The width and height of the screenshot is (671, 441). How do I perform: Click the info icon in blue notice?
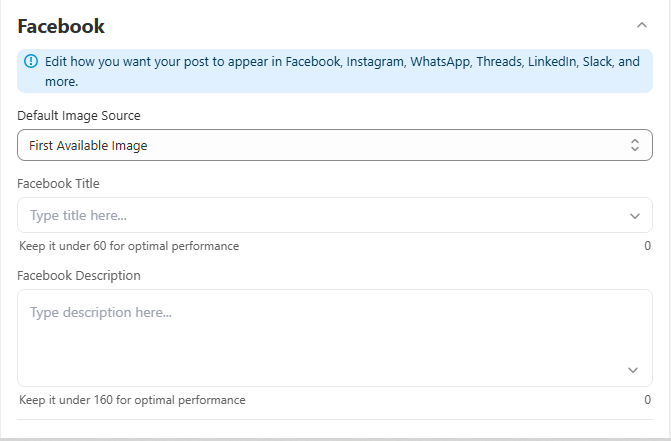point(31,61)
